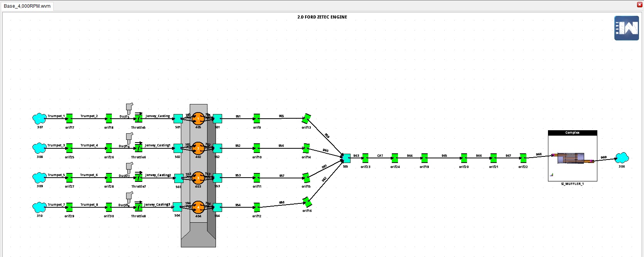Click the Y-junction node 501
The height and width of the screenshot is (257, 644).
point(178,119)
